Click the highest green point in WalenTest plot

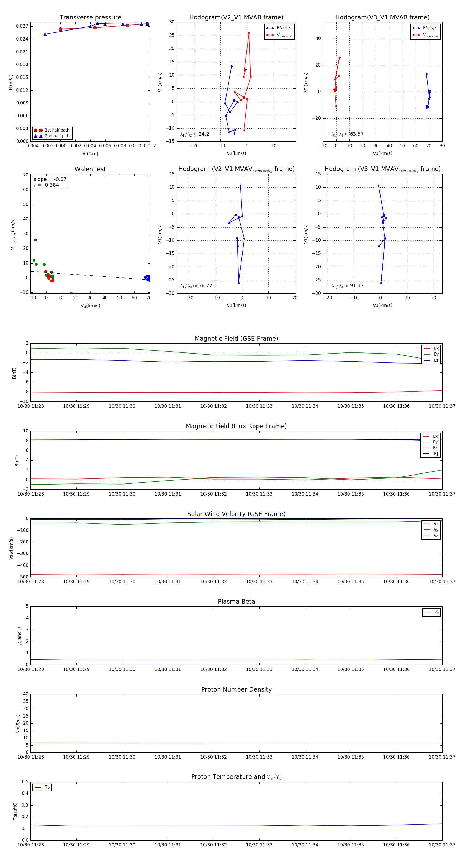35,240
